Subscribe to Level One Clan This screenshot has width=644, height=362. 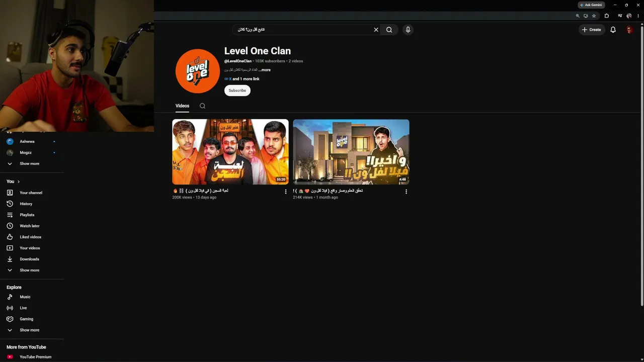tap(237, 90)
